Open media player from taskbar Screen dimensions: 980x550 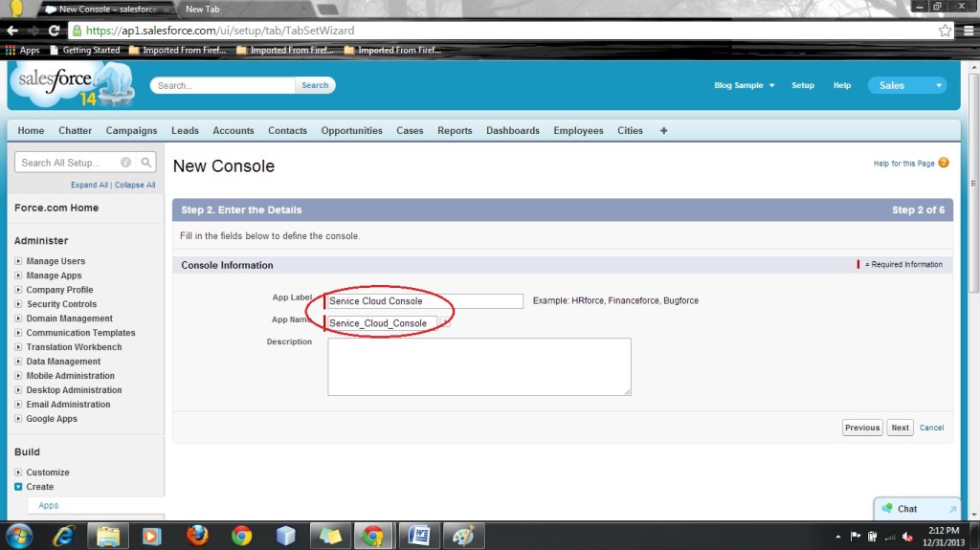point(152,537)
